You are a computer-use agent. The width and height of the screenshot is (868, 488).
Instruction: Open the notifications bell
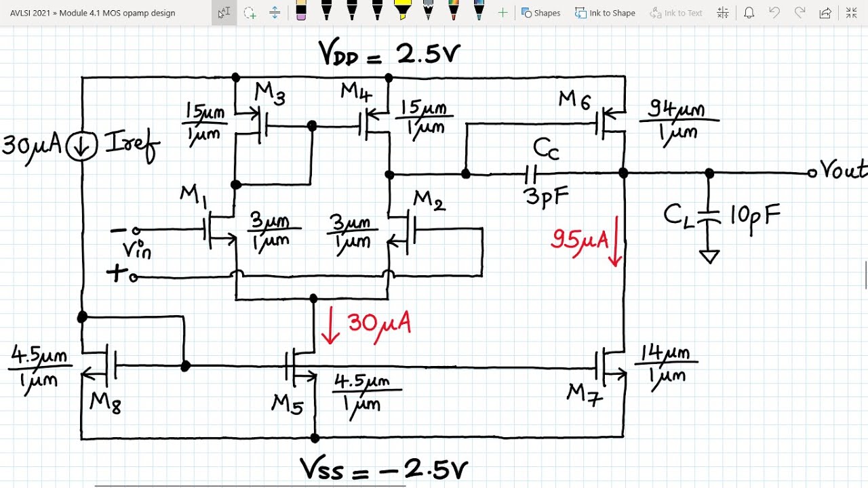pos(749,13)
